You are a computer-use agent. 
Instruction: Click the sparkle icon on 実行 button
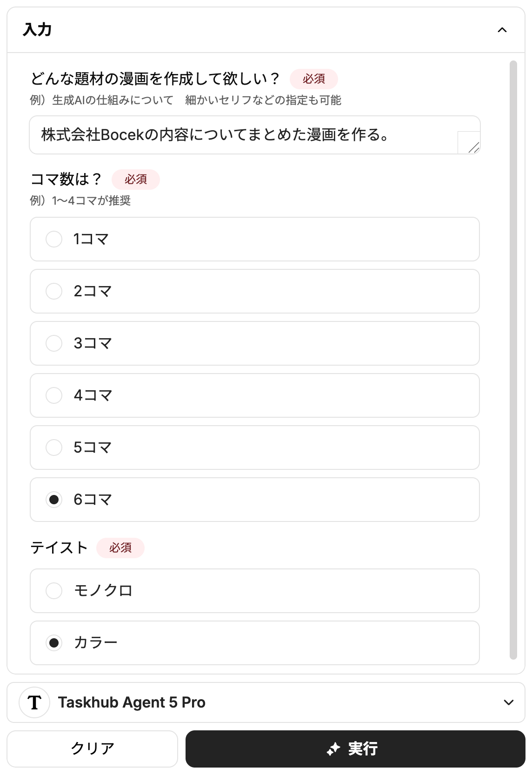point(333,749)
